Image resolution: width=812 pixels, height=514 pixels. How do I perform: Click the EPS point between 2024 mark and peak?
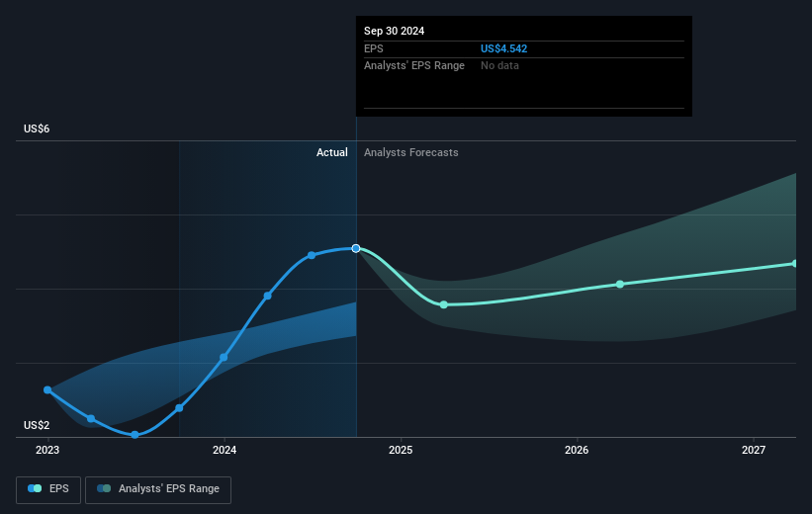(x=268, y=296)
